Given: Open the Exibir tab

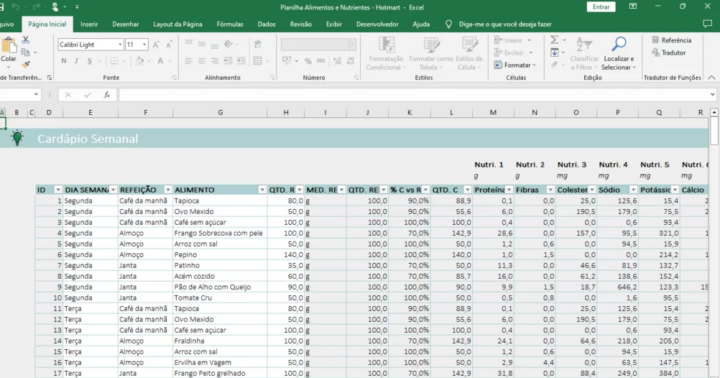Looking at the screenshot, I should pos(334,24).
